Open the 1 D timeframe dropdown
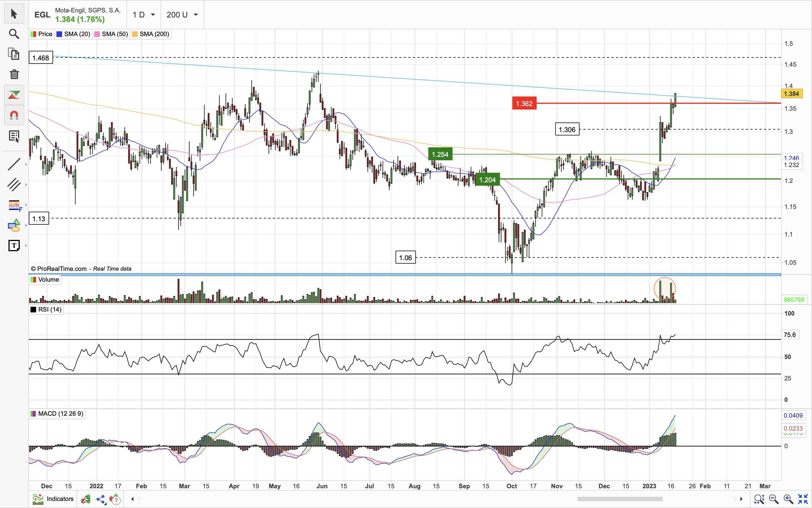812x508 pixels. point(144,15)
